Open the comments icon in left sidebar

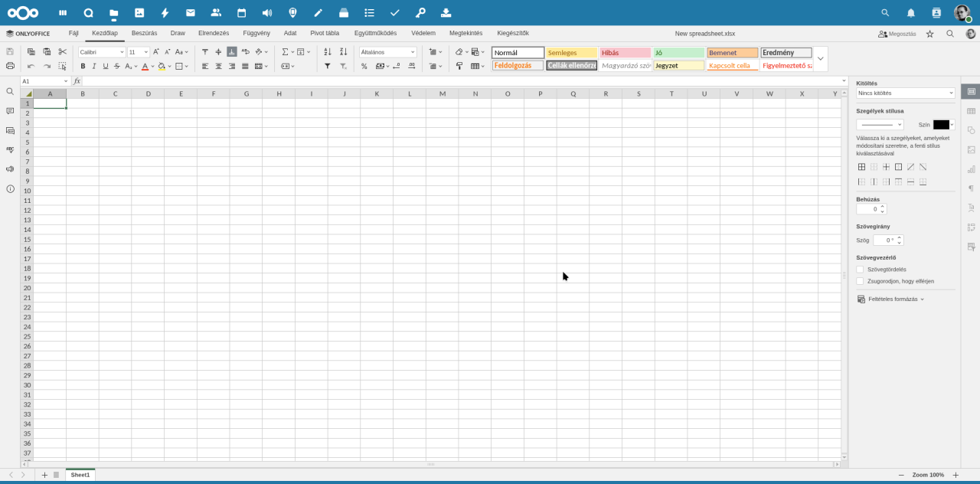[x=10, y=111]
